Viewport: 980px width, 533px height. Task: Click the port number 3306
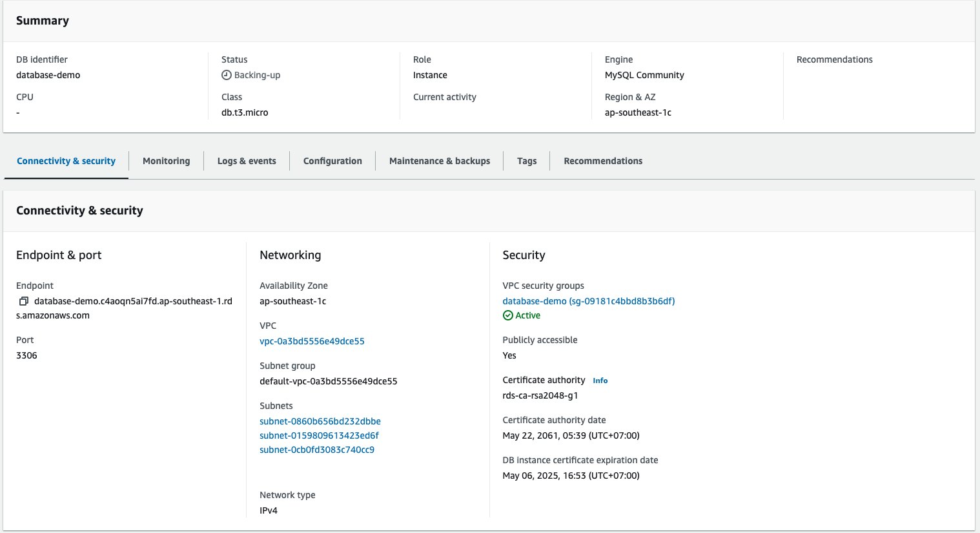click(x=26, y=355)
